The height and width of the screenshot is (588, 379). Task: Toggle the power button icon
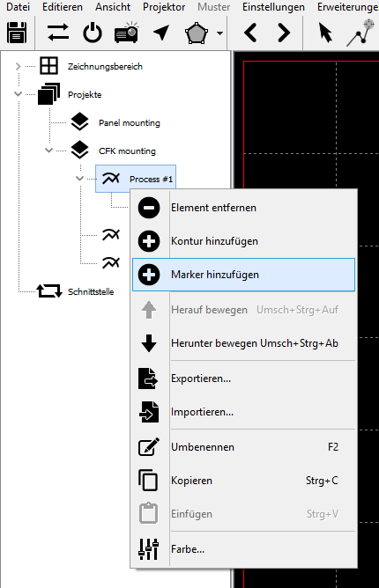(93, 33)
